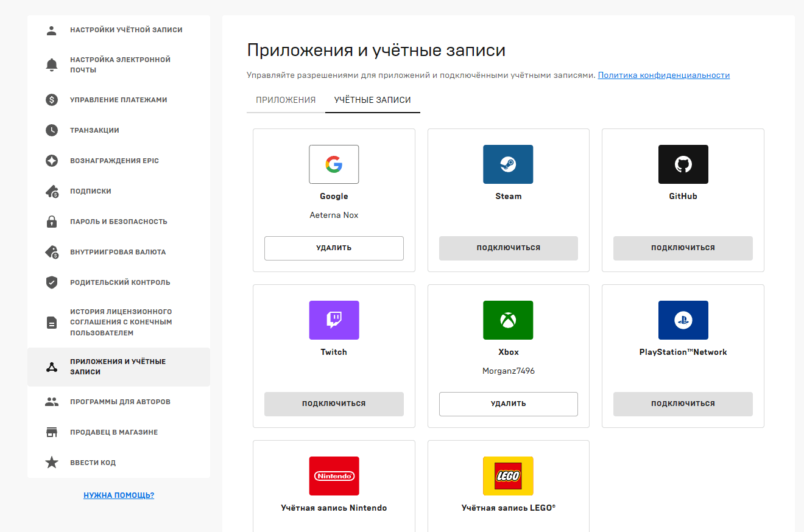Click the Учётная запись LEGO label

pos(508,508)
